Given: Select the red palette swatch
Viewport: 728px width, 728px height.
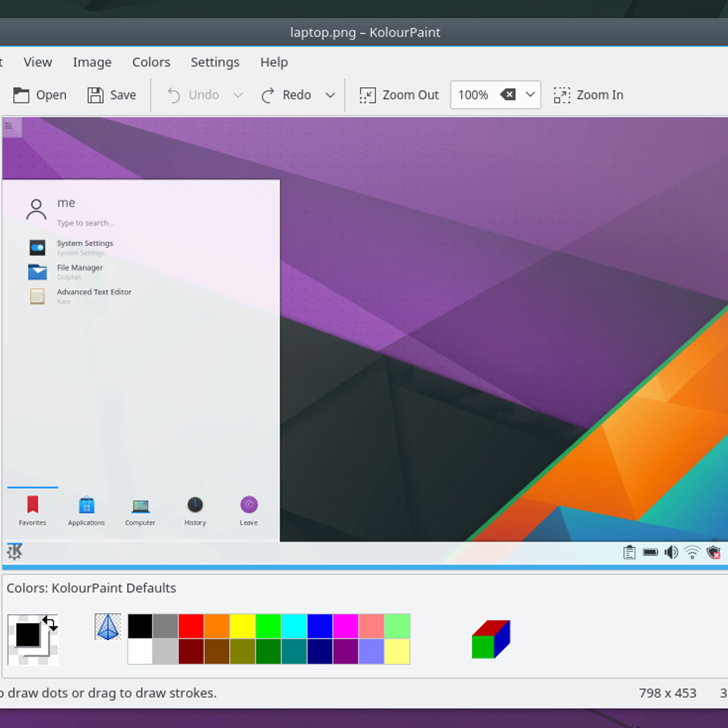Looking at the screenshot, I should (191, 626).
